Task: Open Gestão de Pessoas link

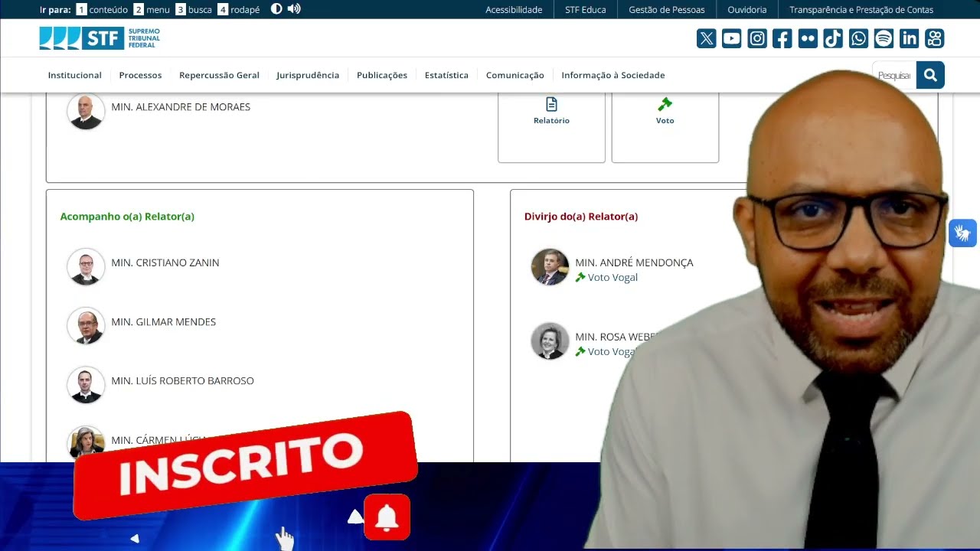Action: click(x=667, y=10)
